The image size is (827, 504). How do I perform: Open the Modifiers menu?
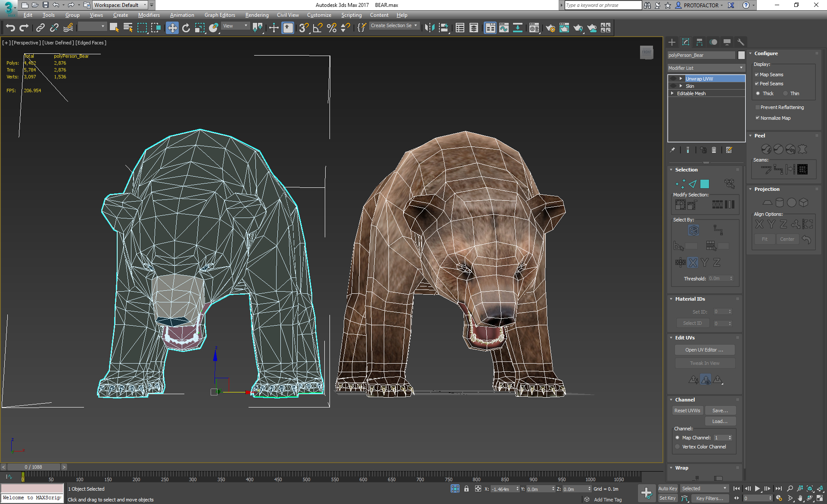149,15
